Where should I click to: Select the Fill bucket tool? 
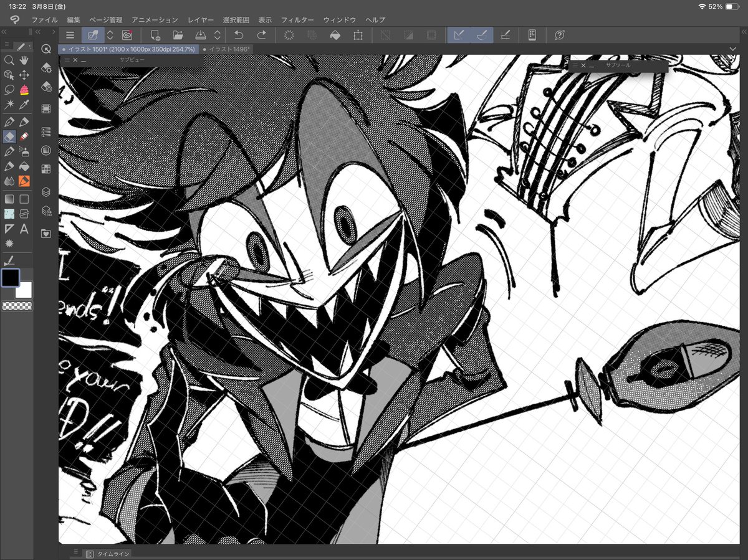click(24, 166)
